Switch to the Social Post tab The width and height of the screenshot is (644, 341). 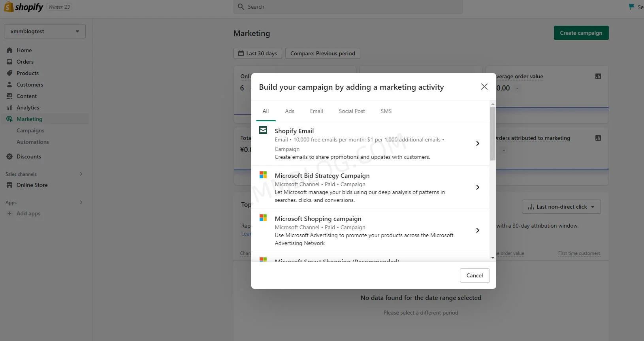point(352,111)
